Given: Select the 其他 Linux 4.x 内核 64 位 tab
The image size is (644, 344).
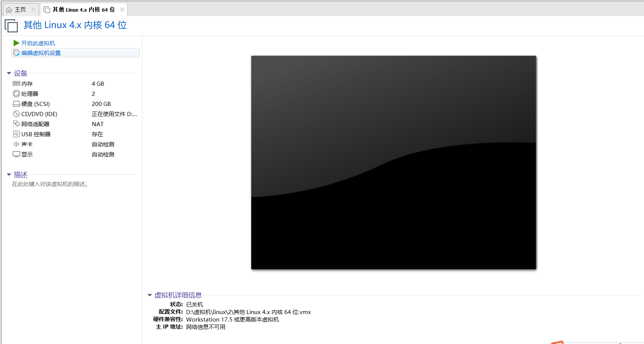Looking at the screenshot, I should pos(83,10).
